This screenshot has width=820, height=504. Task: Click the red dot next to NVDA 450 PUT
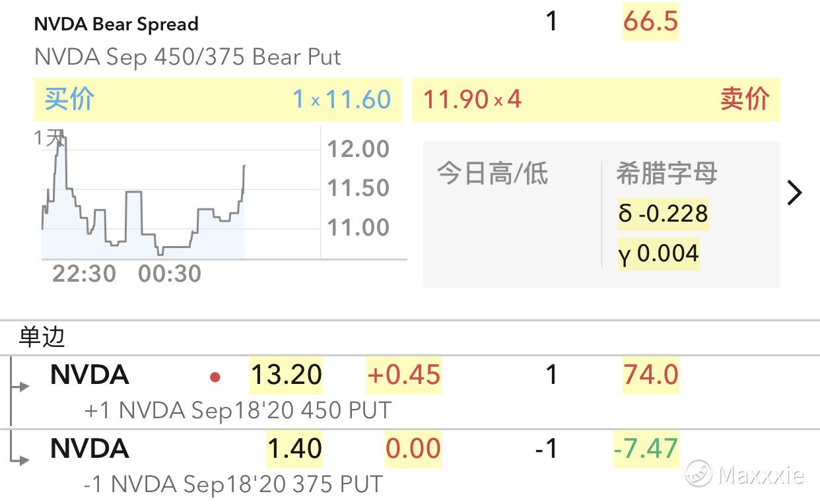pyautogui.click(x=215, y=377)
